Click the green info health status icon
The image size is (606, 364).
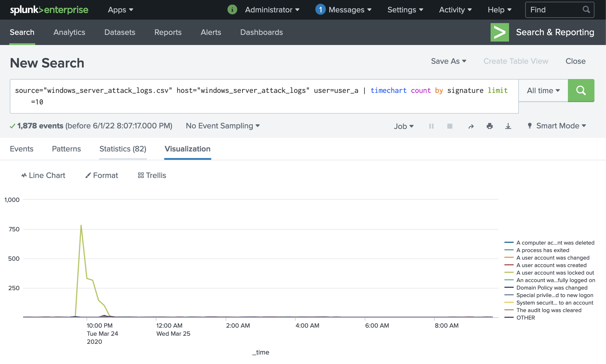point(232,10)
